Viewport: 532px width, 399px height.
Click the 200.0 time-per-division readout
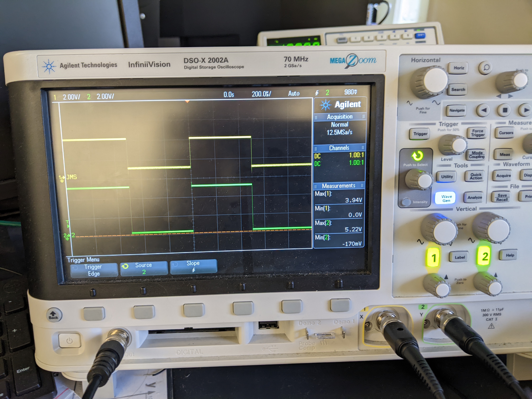point(261,94)
